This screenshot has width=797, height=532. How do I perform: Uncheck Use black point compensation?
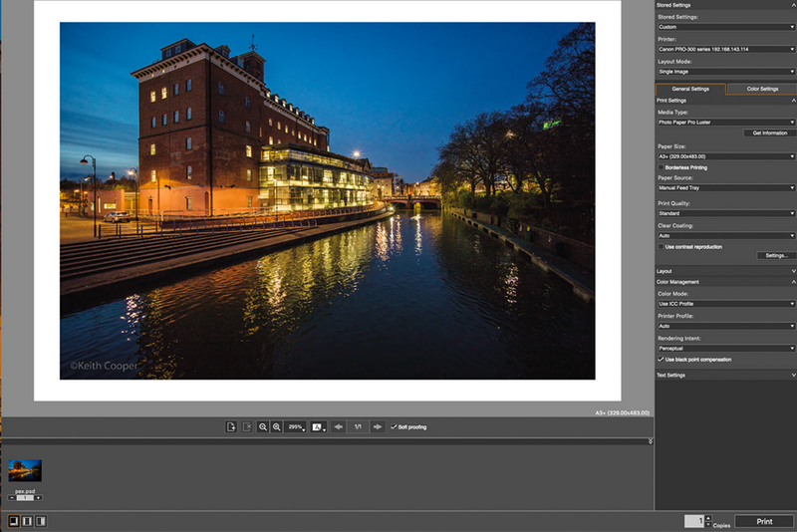coord(661,359)
